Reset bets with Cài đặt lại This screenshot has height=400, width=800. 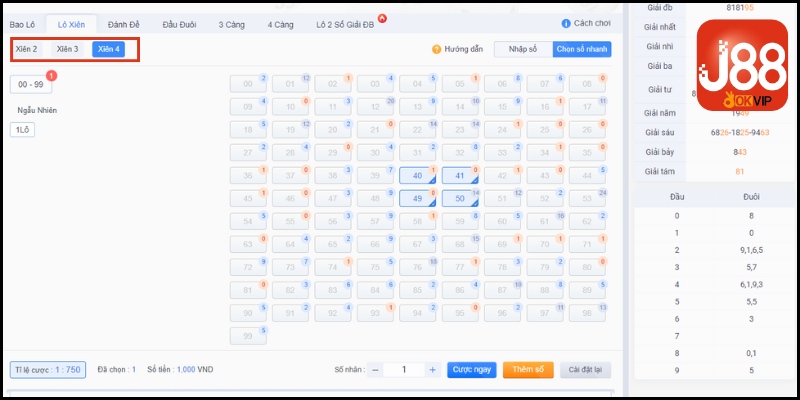coord(585,369)
